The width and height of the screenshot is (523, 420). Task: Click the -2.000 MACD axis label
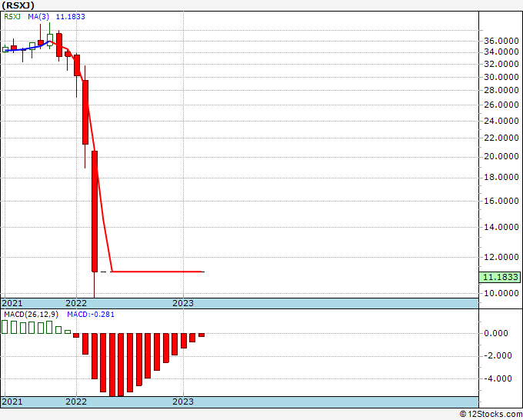(x=496, y=355)
